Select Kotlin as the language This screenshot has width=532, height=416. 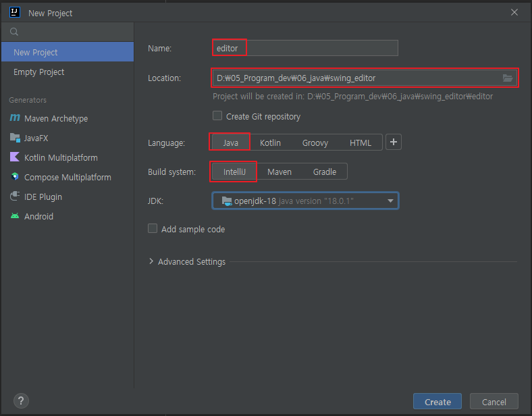[x=270, y=142]
